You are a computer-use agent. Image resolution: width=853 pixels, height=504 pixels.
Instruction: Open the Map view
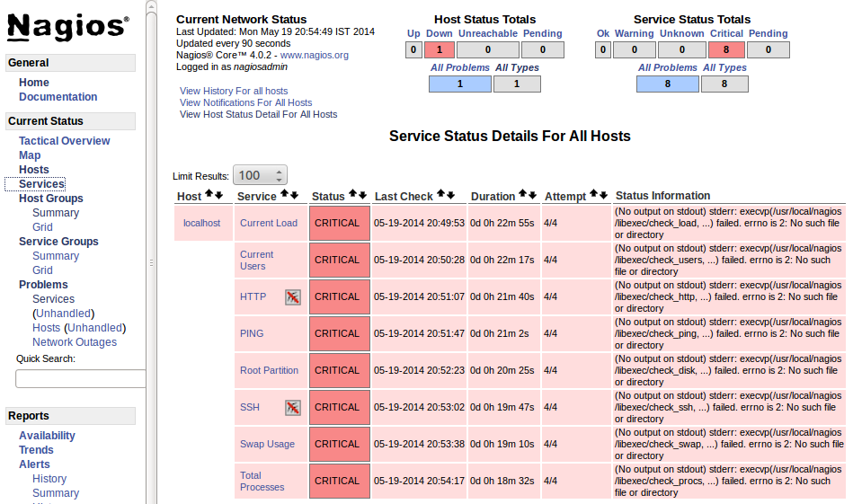pyautogui.click(x=30, y=155)
